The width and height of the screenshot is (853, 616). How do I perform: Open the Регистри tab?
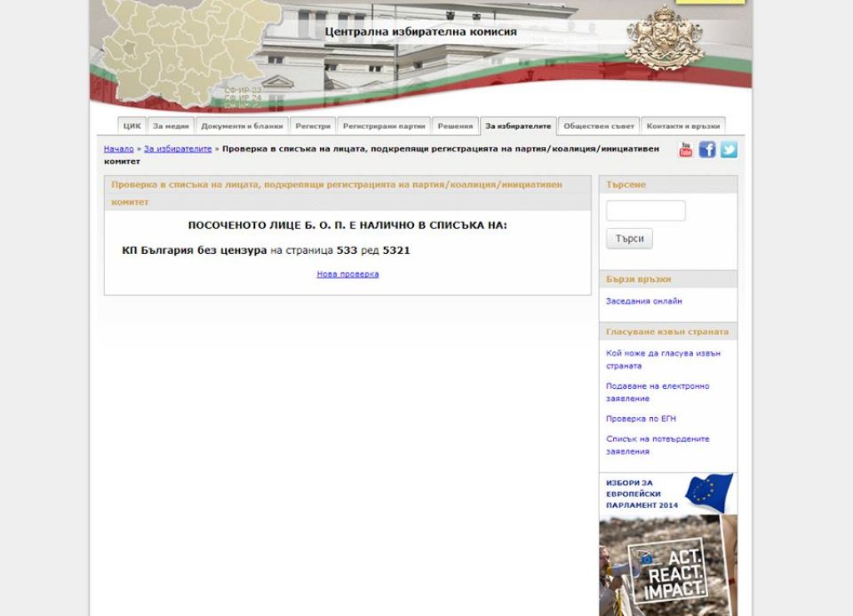(x=313, y=127)
